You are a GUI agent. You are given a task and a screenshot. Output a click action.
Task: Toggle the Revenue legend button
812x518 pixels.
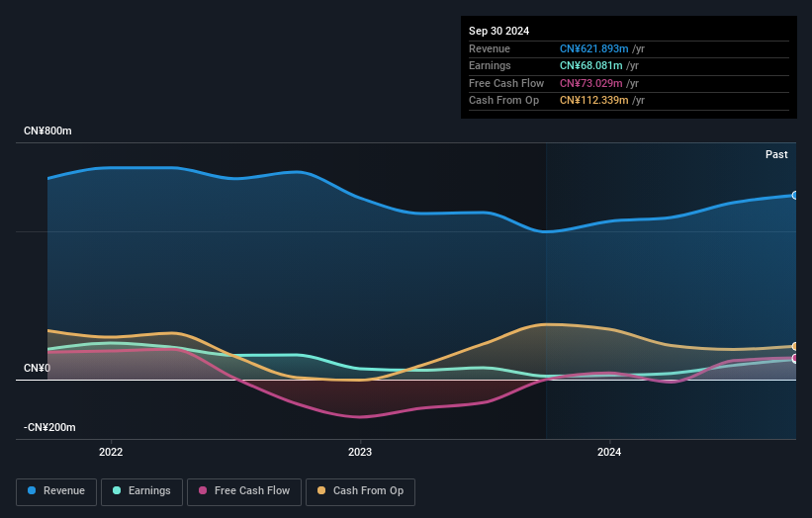[x=56, y=491]
